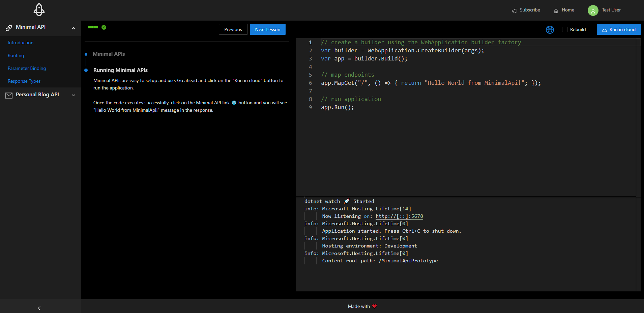Click the Minimal API rocket sidebar icon
The width and height of the screenshot is (644, 313).
9,28
